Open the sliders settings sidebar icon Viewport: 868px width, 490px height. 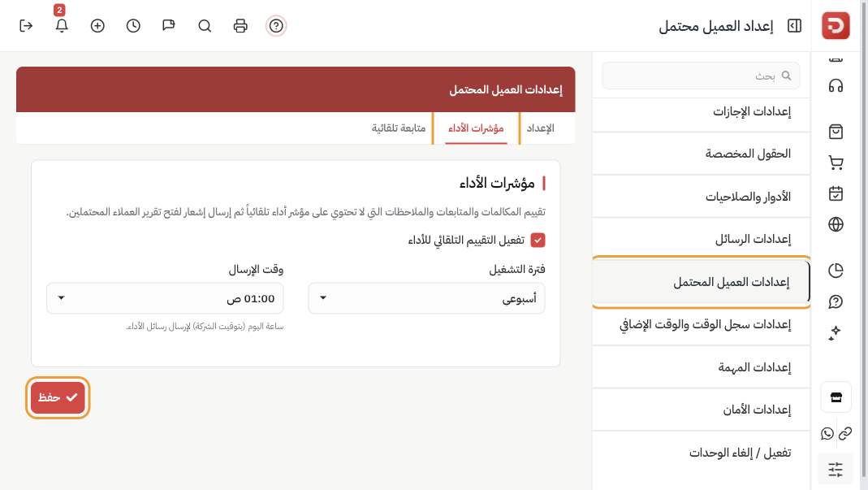pos(836,470)
